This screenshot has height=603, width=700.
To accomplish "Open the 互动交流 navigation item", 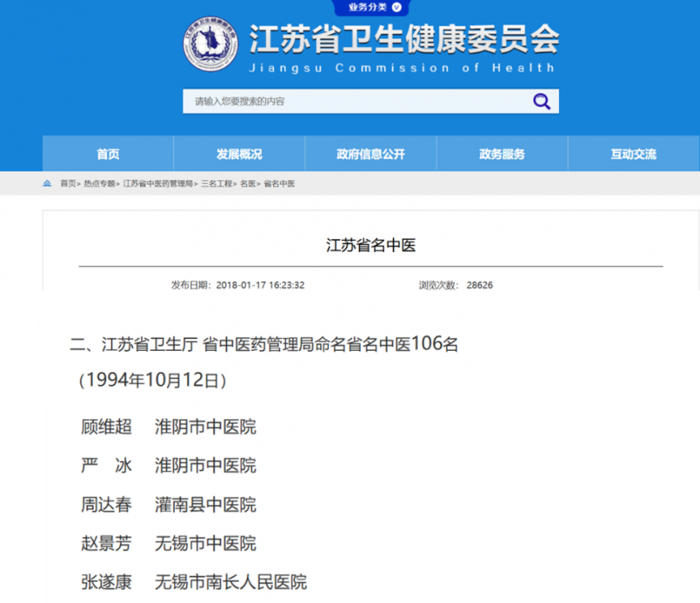I will coord(633,154).
